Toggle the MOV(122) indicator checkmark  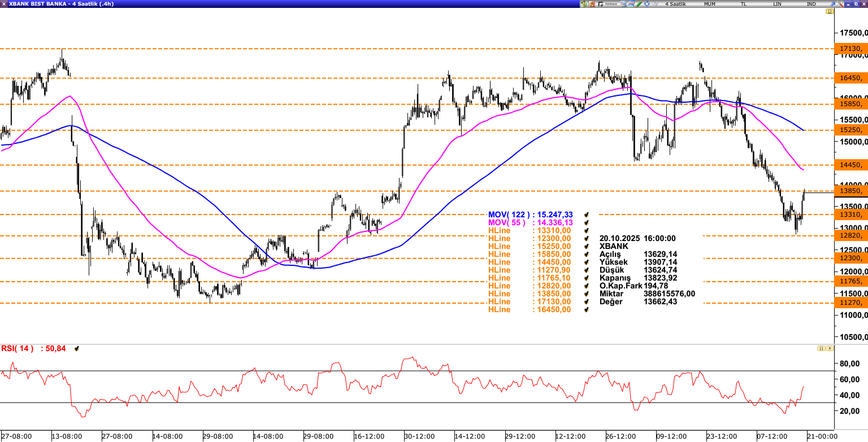click(x=587, y=215)
